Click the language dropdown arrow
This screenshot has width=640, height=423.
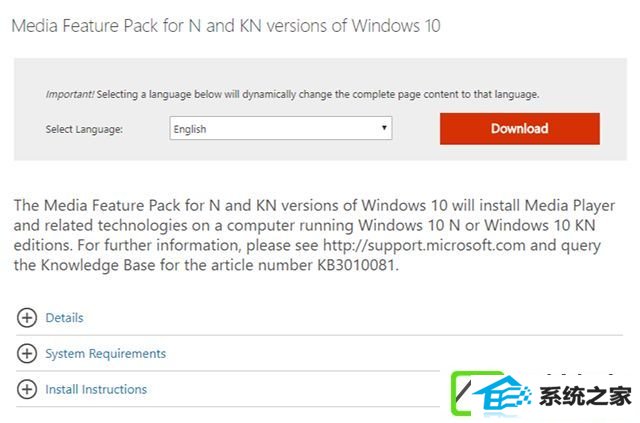click(384, 127)
